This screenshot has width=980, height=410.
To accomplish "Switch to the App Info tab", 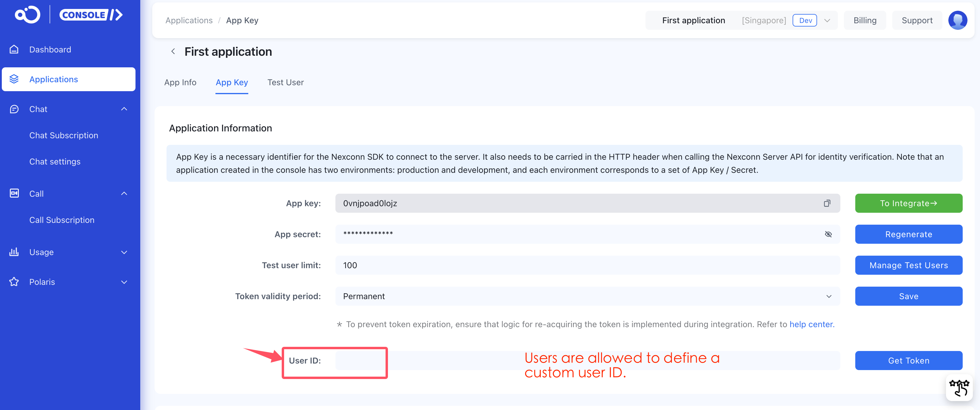I will pyautogui.click(x=180, y=83).
